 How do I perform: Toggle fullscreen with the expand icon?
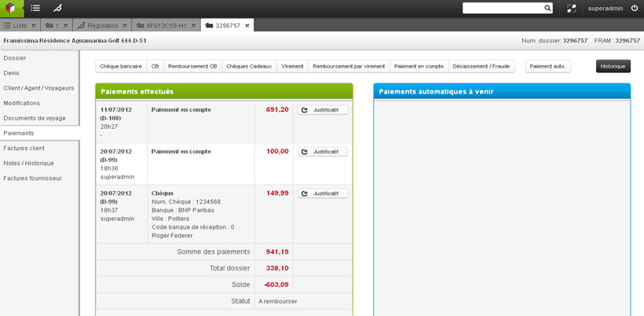click(572, 9)
